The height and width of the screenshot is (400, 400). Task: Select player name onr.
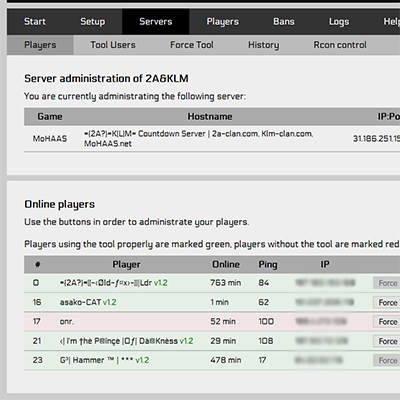pyautogui.click(x=67, y=322)
